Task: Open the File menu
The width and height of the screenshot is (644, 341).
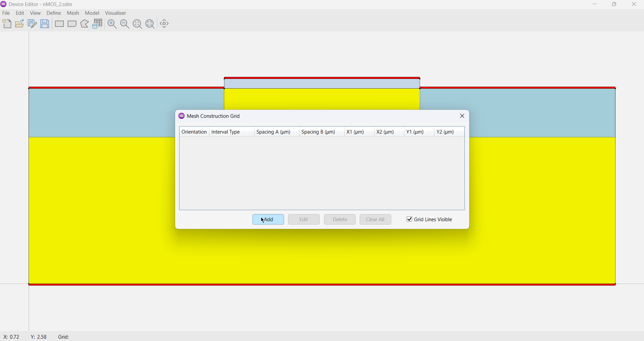Action: coord(6,13)
